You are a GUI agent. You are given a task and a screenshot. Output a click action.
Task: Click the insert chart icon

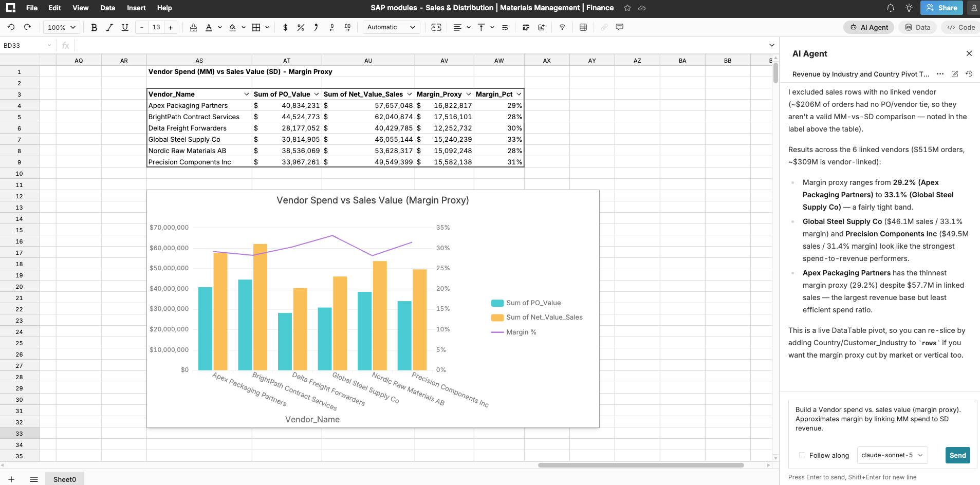(541, 27)
